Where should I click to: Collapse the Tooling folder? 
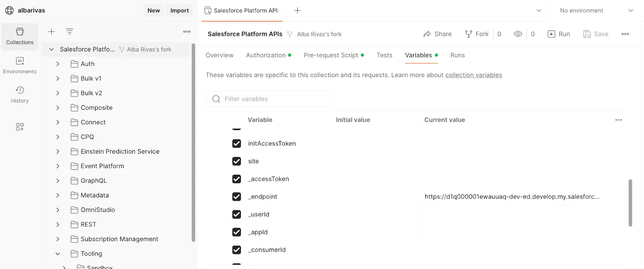(x=58, y=254)
